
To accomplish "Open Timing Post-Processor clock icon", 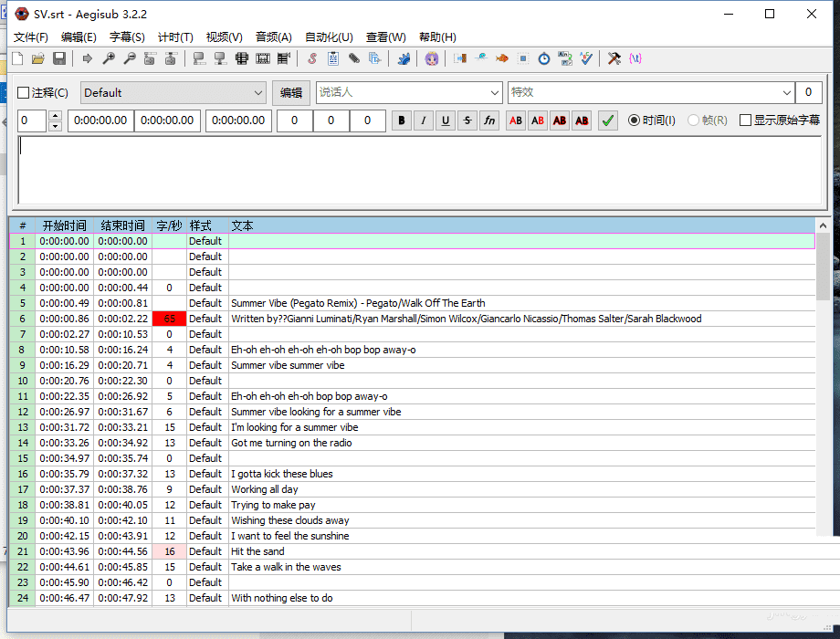I will tap(544, 58).
